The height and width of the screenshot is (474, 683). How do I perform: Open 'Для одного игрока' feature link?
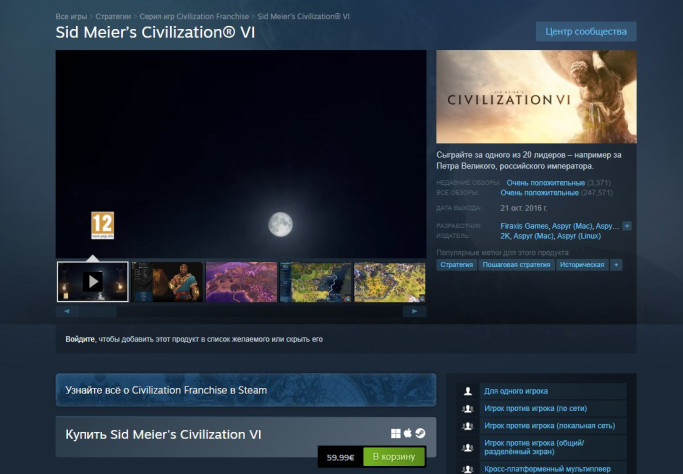coord(516,391)
